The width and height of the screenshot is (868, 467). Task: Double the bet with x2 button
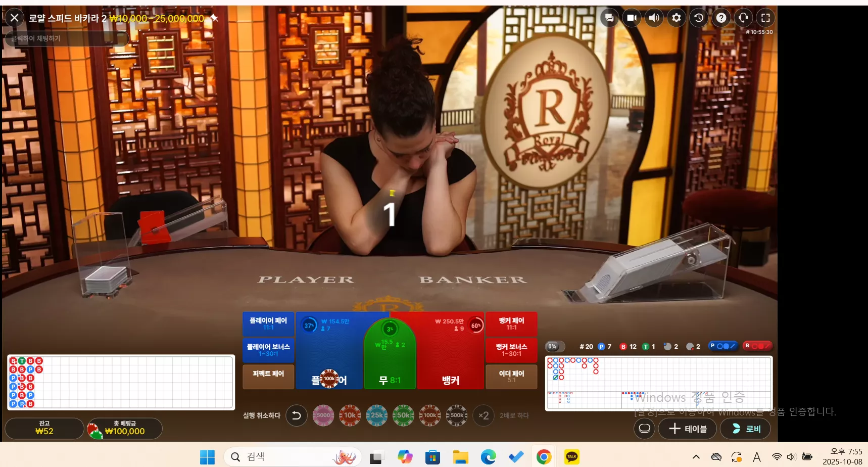point(484,415)
